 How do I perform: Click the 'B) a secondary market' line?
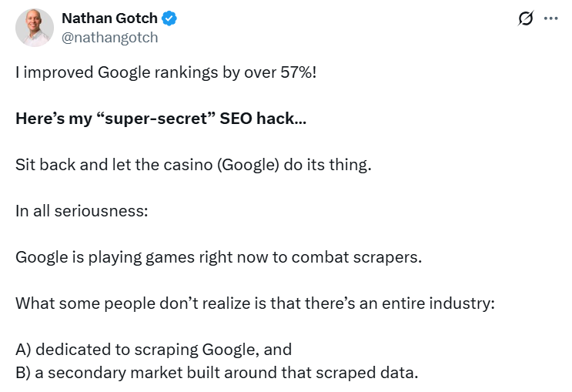tap(216, 374)
